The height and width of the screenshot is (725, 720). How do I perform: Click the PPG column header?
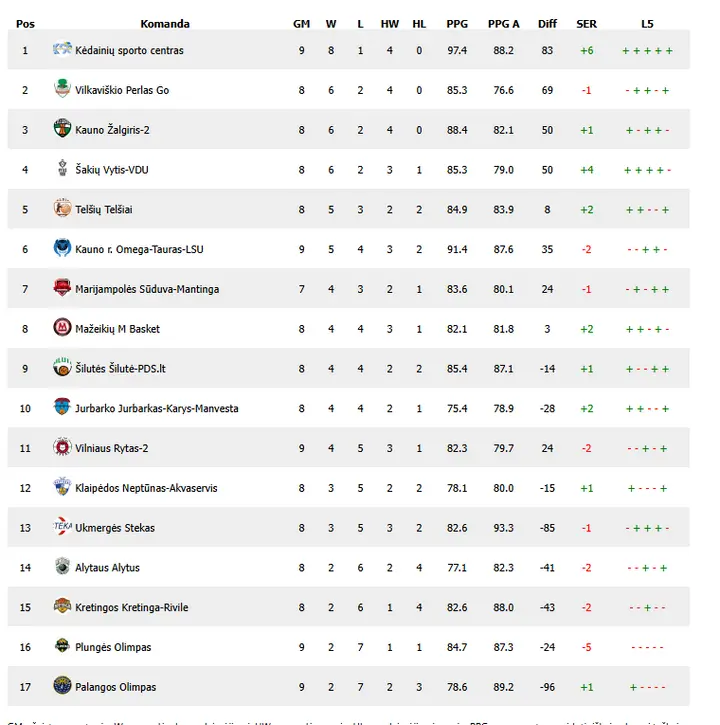point(457,24)
